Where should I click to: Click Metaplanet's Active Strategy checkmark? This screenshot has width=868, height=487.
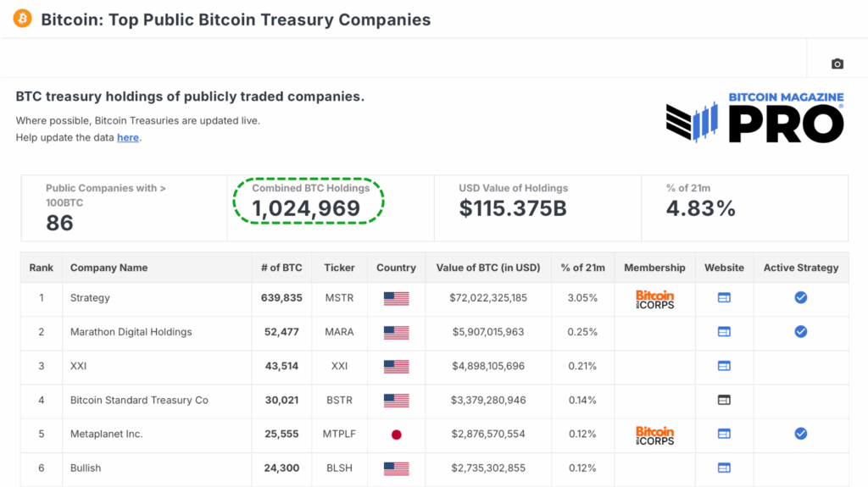click(x=800, y=434)
